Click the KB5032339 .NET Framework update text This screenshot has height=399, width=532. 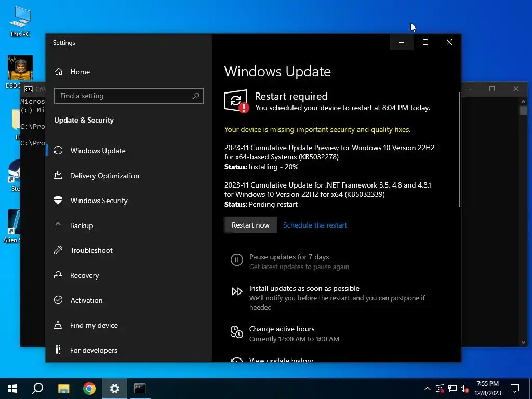(328, 190)
